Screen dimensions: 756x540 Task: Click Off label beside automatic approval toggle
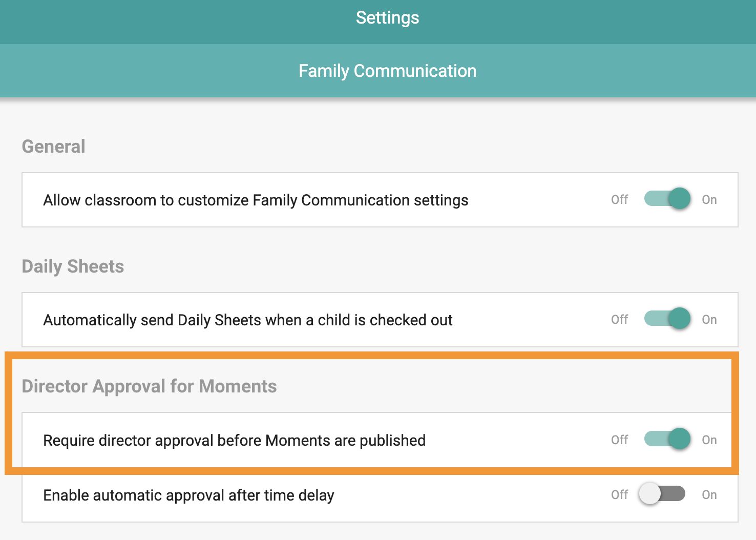coord(619,494)
